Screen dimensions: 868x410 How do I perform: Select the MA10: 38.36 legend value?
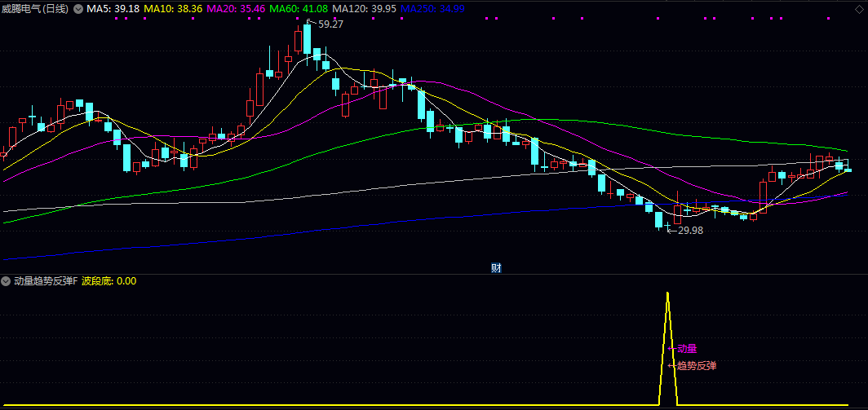pos(175,9)
